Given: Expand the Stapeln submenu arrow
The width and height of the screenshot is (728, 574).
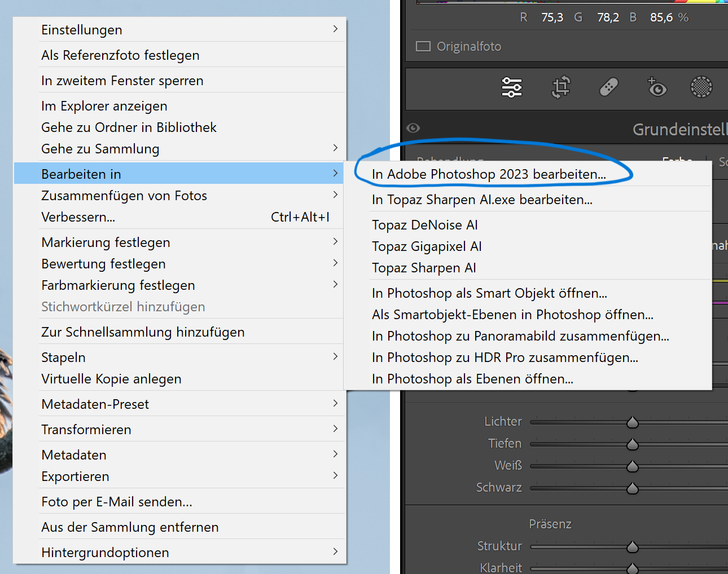Looking at the screenshot, I should [335, 356].
